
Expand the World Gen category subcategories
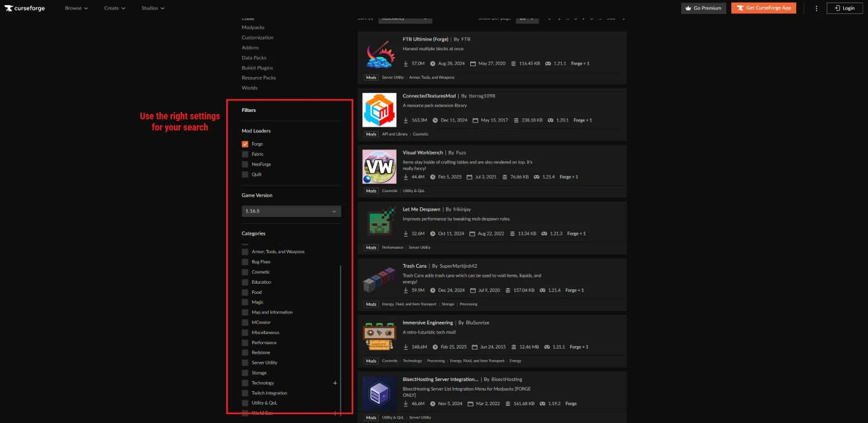point(335,412)
